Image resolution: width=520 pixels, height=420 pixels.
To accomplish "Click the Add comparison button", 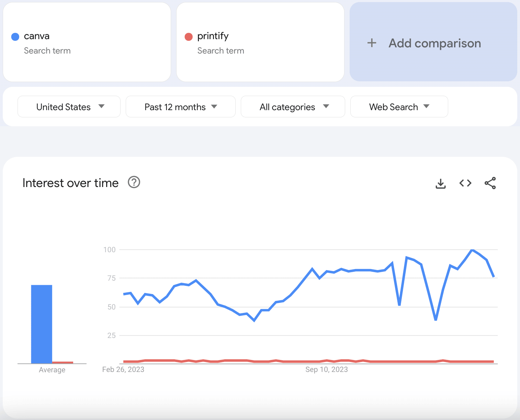I will tap(433, 42).
